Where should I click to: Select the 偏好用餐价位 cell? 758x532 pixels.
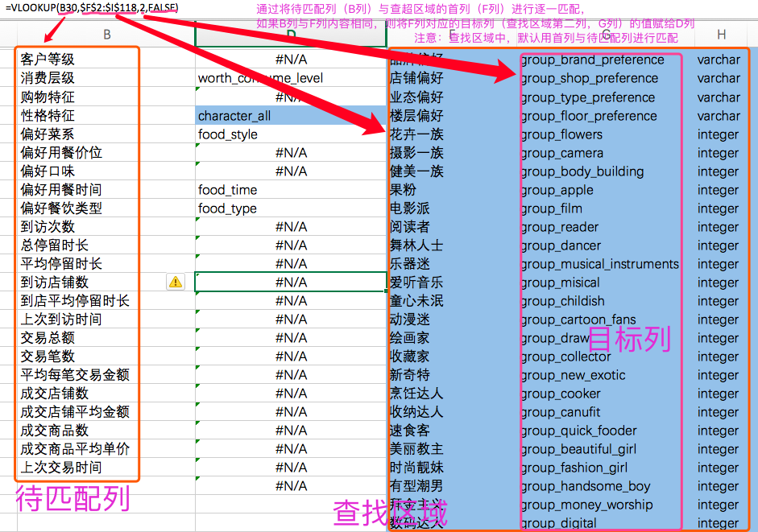pyautogui.click(x=106, y=152)
